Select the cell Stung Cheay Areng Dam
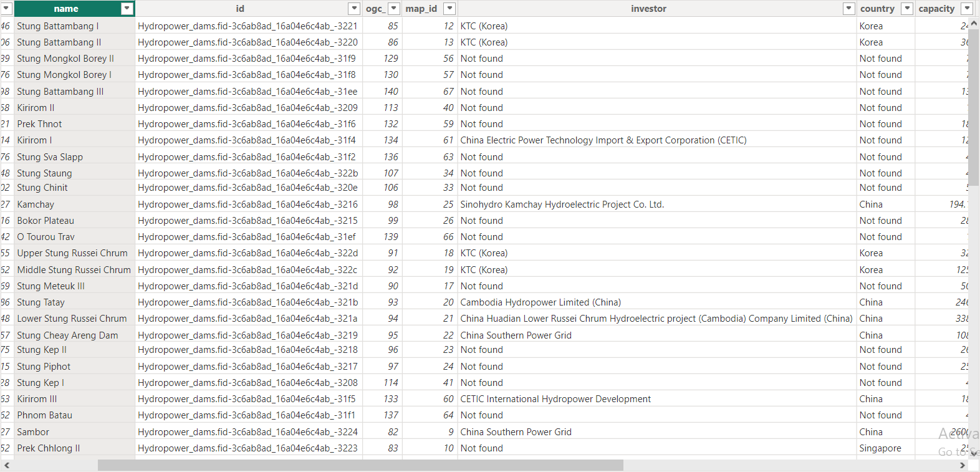The height and width of the screenshot is (472, 980). coord(74,335)
